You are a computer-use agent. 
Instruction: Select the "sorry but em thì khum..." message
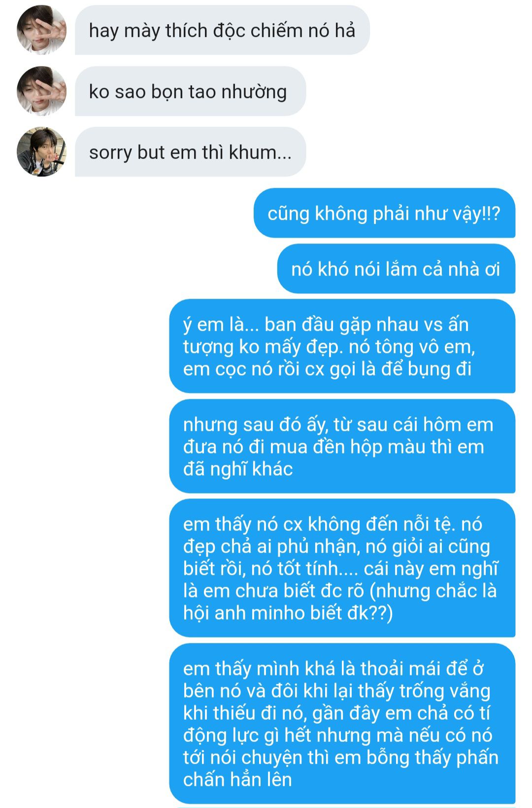click(190, 152)
